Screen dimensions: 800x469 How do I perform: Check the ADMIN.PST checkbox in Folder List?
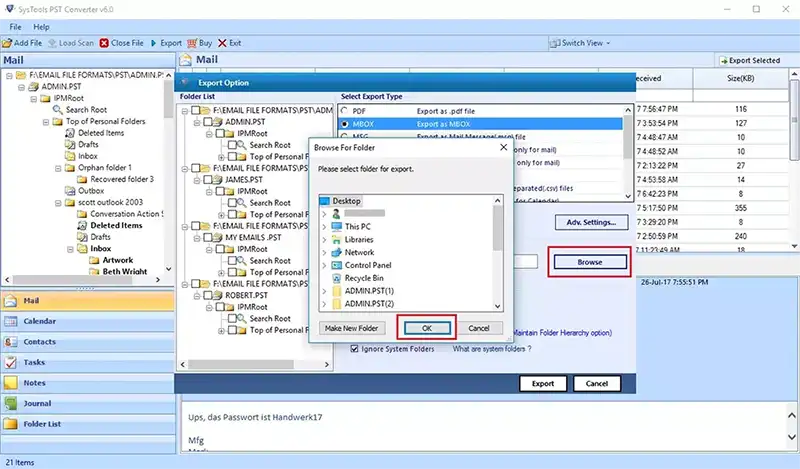point(208,122)
